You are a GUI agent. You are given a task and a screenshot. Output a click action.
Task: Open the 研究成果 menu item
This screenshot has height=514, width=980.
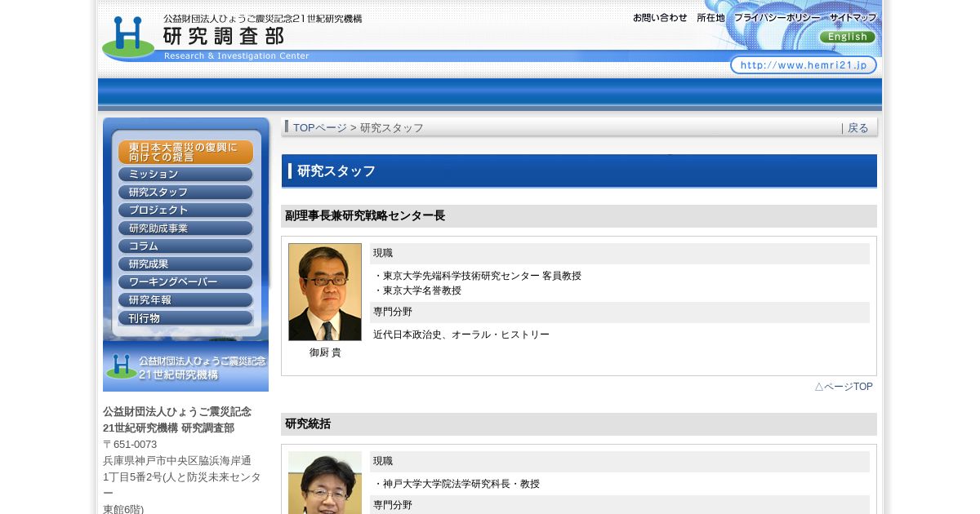click(x=185, y=264)
